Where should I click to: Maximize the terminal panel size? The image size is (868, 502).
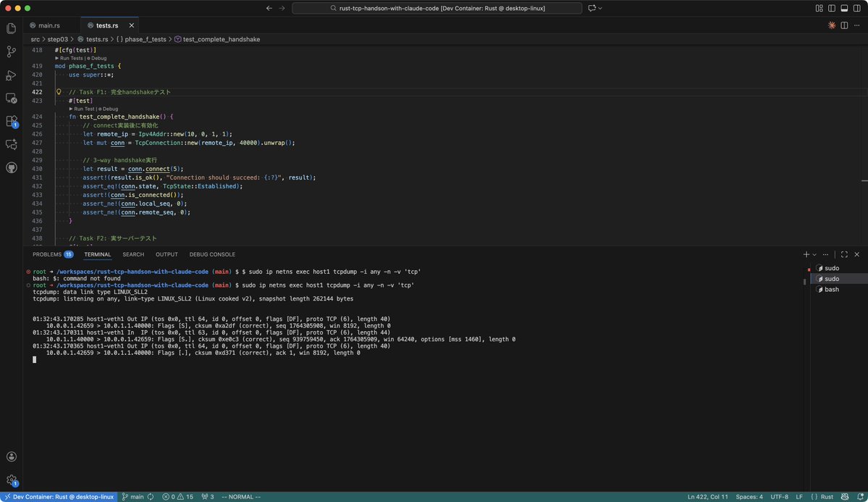tap(844, 254)
